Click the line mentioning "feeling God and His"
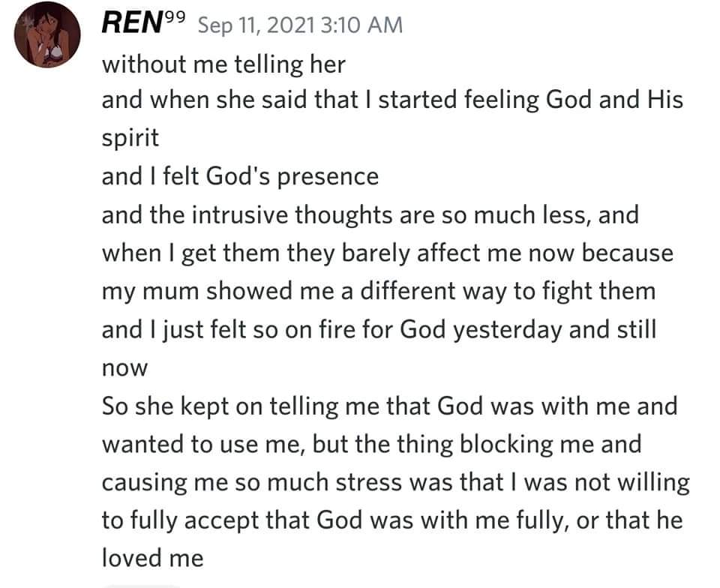720x588 pixels. [x=392, y=100]
